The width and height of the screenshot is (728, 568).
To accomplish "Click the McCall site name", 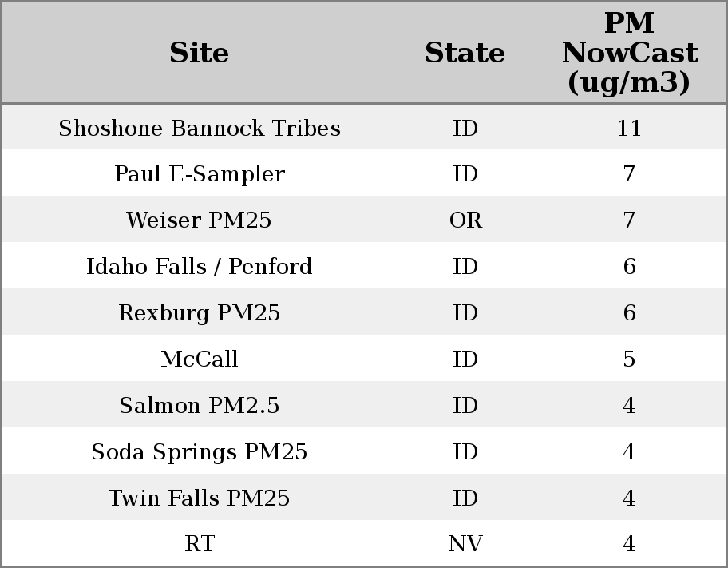I will coord(199,359).
